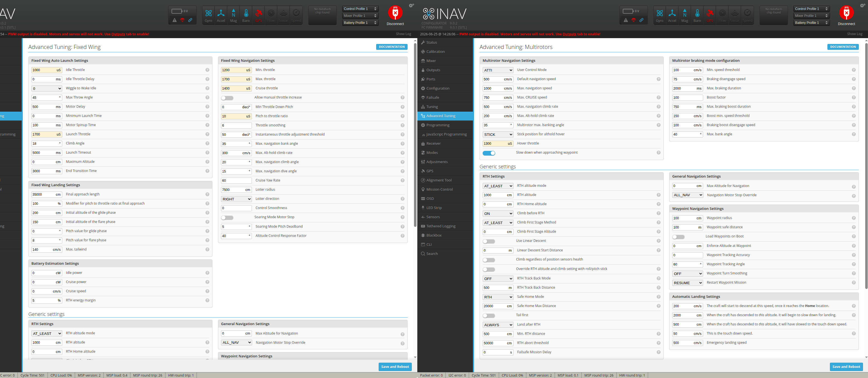Screen dimensions: 868x378
Task: Click help icon beside Hover over RTH altitude
Action: 658,195
